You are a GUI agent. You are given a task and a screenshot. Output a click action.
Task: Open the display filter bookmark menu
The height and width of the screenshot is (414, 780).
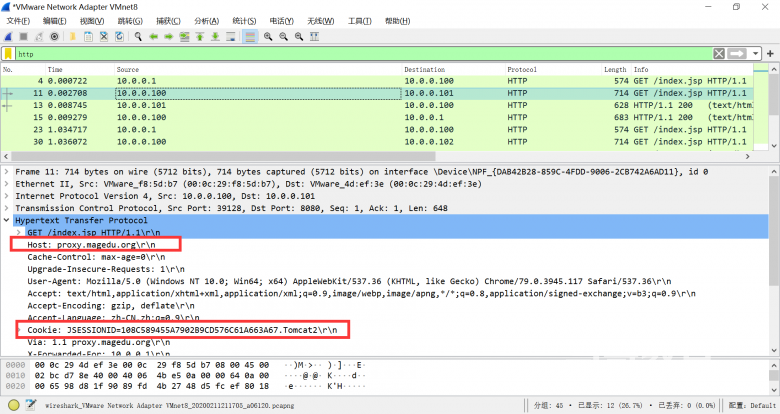tap(8, 54)
